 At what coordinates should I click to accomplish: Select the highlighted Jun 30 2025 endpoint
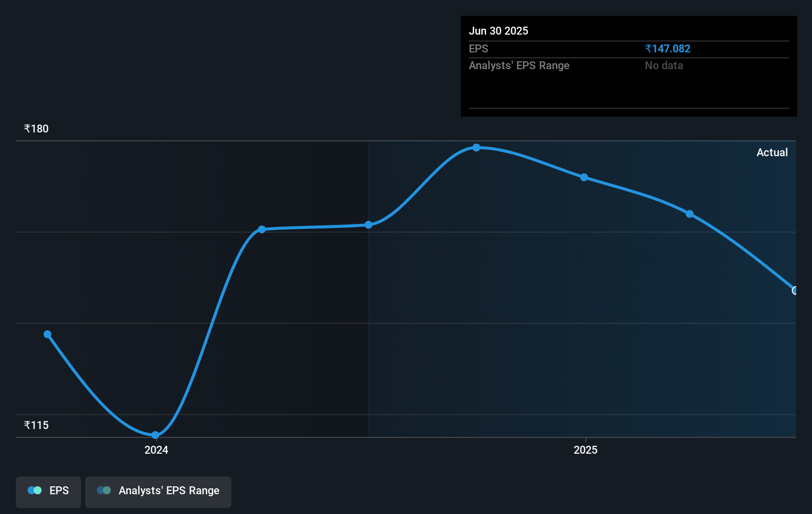[x=795, y=291]
